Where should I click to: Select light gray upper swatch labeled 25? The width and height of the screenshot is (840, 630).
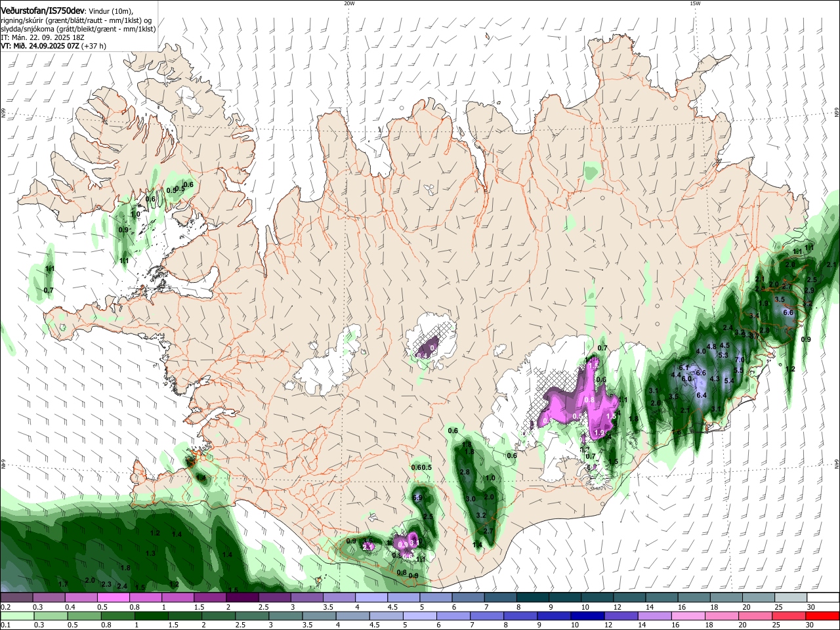point(791,598)
